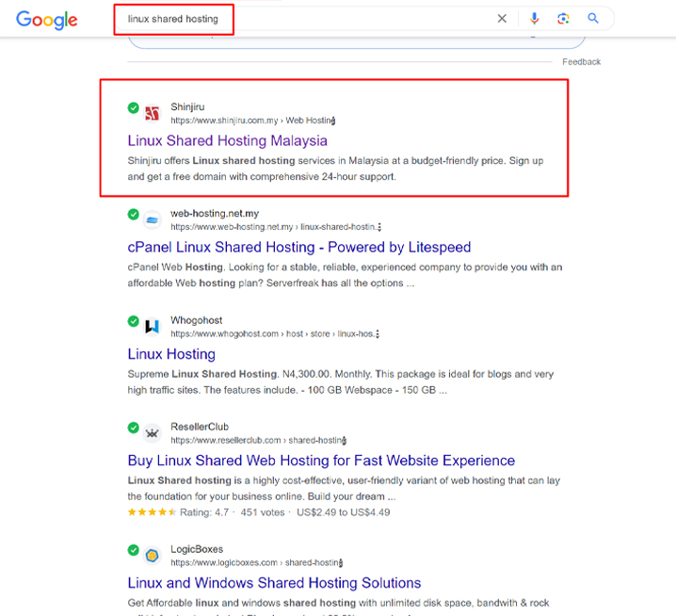Click the blue magnifier search icon
The image size is (676, 616).
pos(593,18)
